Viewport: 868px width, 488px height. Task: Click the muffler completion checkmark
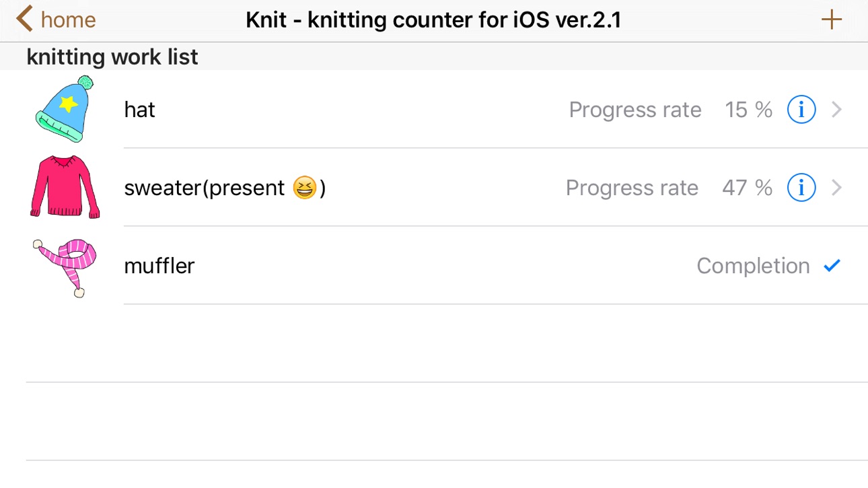[832, 266]
